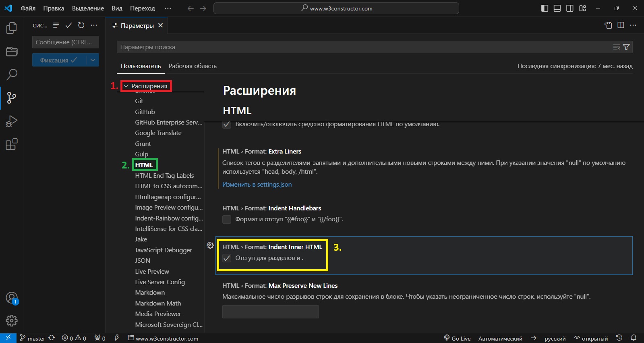Open Run and Debug view
The width and height of the screenshot is (644, 343).
(x=12, y=121)
